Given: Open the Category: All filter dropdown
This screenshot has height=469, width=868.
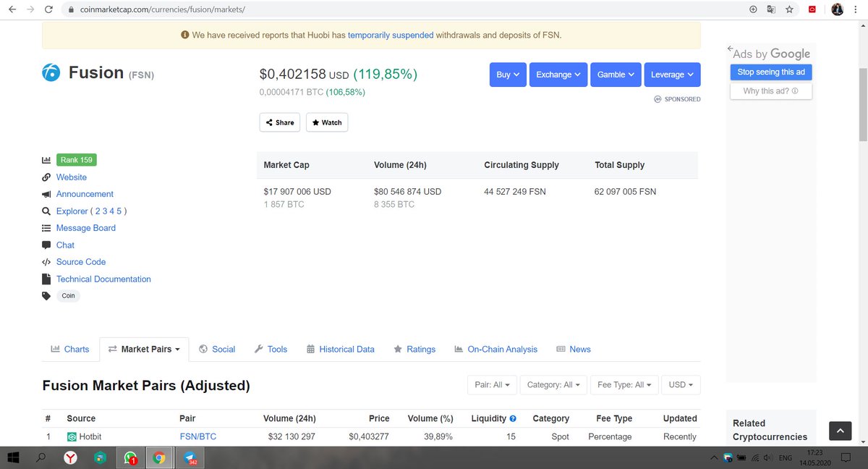Looking at the screenshot, I should pos(553,385).
